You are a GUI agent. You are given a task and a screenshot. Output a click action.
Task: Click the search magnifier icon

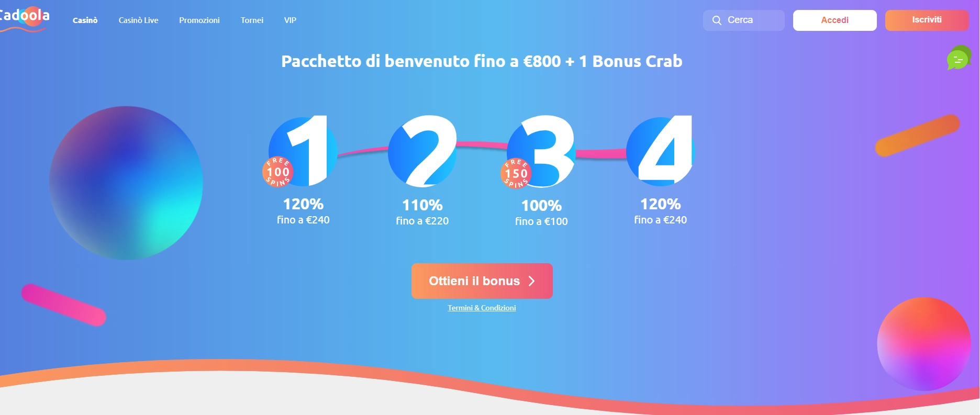coord(716,20)
